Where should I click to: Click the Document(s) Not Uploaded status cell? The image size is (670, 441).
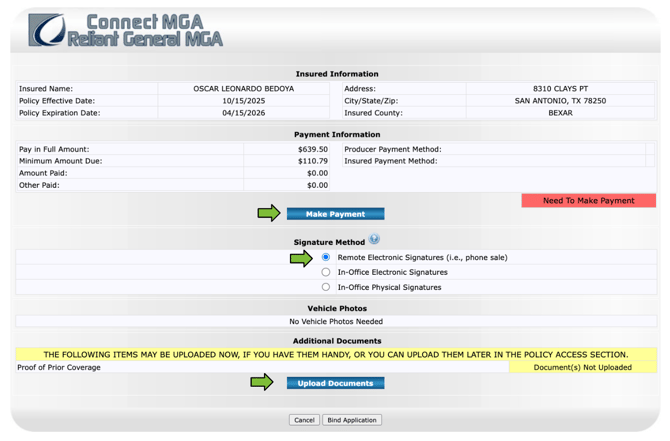(x=582, y=367)
